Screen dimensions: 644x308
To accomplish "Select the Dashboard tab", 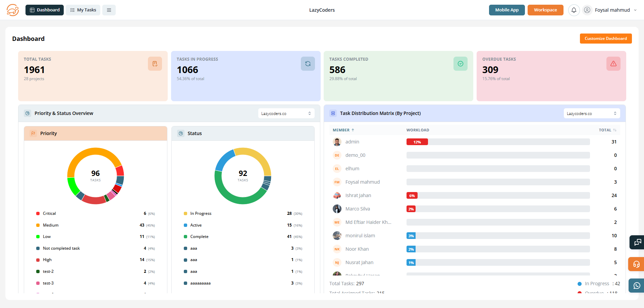I will point(45,10).
